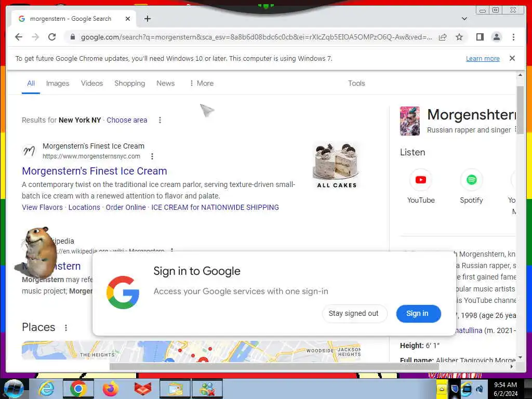Click Choose area location link
The image size is (532, 399).
127,120
